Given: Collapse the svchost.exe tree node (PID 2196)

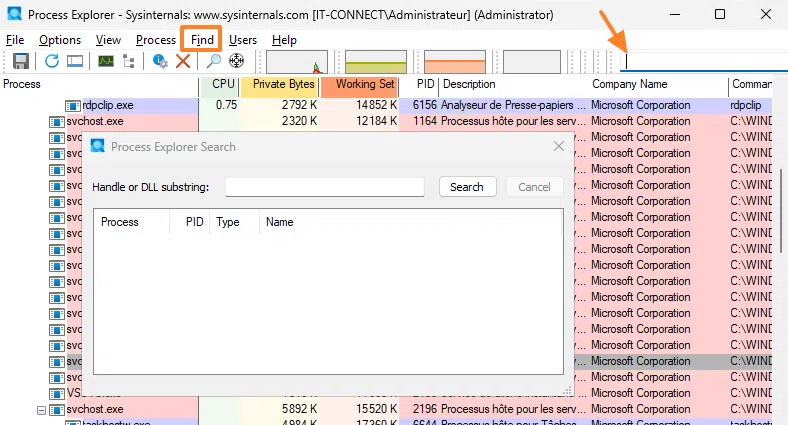Looking at the screenshot, I should click(x=41, y=409).
